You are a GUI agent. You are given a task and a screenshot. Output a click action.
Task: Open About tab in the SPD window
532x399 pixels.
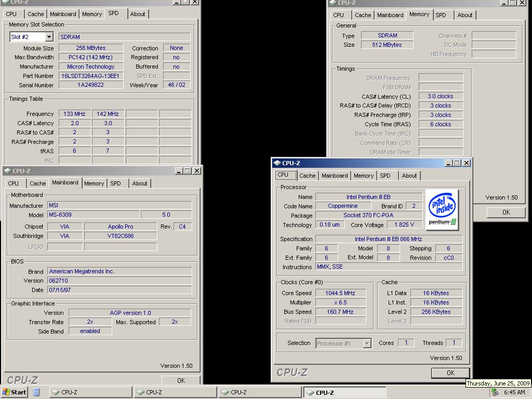pyautogui.click(x=137, y=14)
